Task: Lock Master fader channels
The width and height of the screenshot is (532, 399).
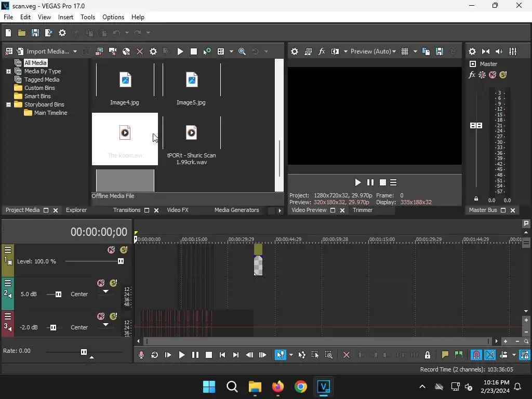Action: pos(476,199)
